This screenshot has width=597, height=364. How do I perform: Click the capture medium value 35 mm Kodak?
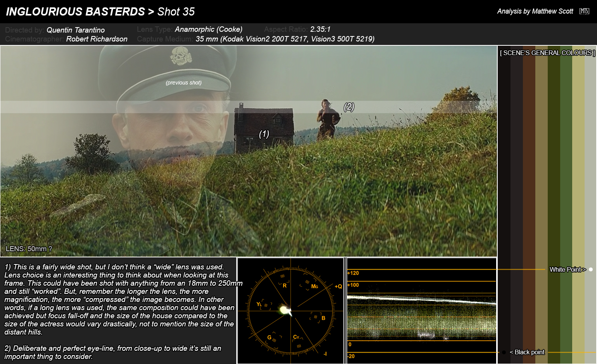click(x=285, y=39)
